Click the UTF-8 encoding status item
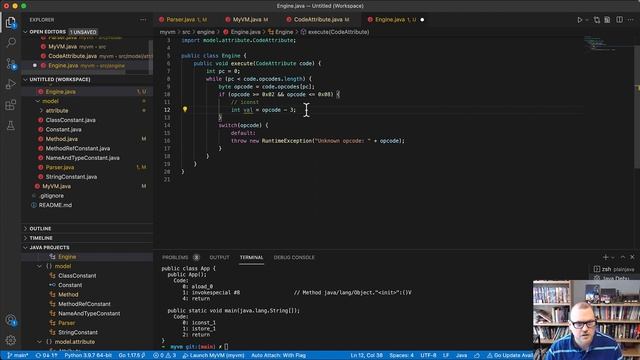 tap(428, 356)
